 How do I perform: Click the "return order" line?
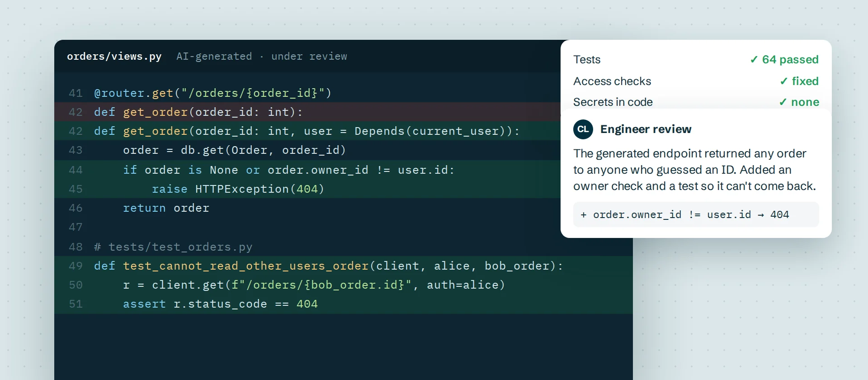point(166,208)
